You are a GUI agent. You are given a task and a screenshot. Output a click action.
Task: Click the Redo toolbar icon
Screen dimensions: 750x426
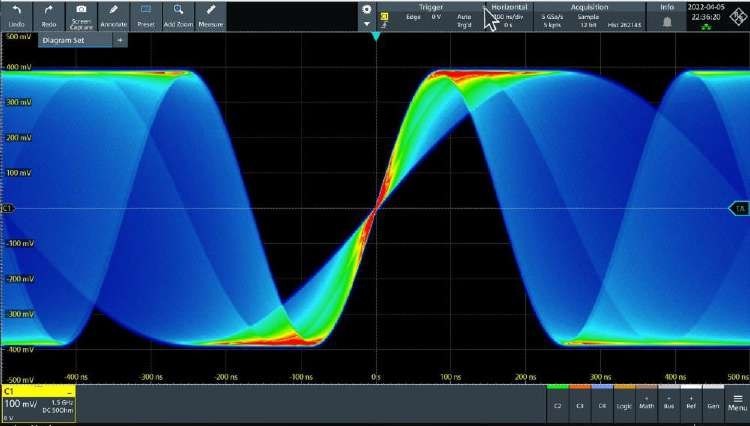[x=49, y=14]
